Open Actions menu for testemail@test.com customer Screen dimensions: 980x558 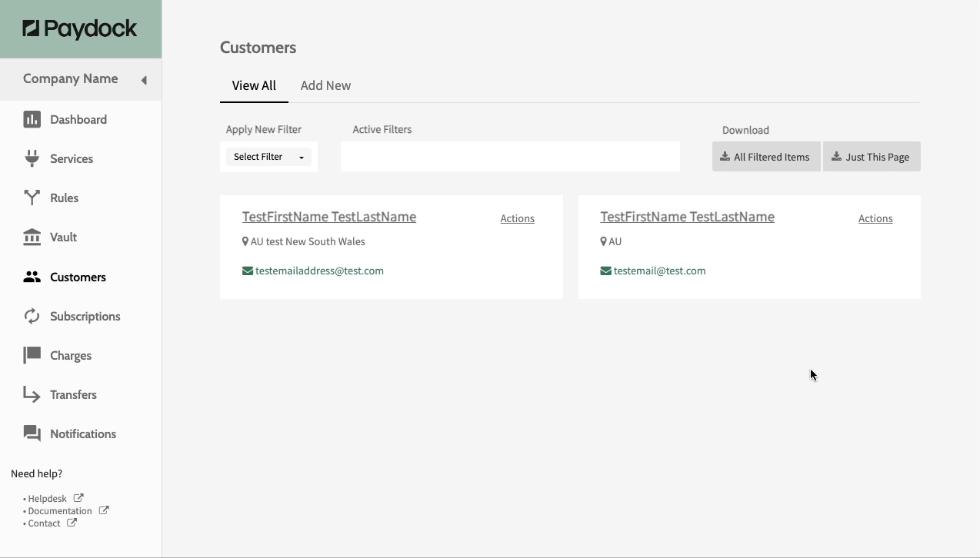[x=875, y=218]
